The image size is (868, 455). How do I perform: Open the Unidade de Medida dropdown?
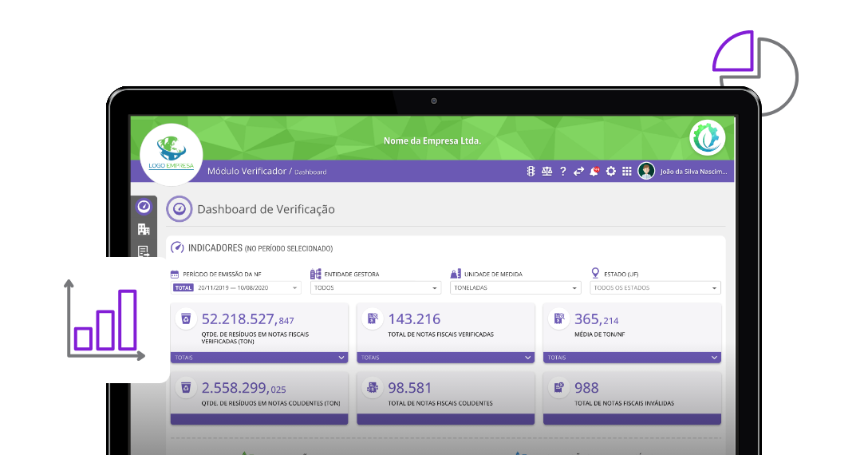[x=515, y=288]
